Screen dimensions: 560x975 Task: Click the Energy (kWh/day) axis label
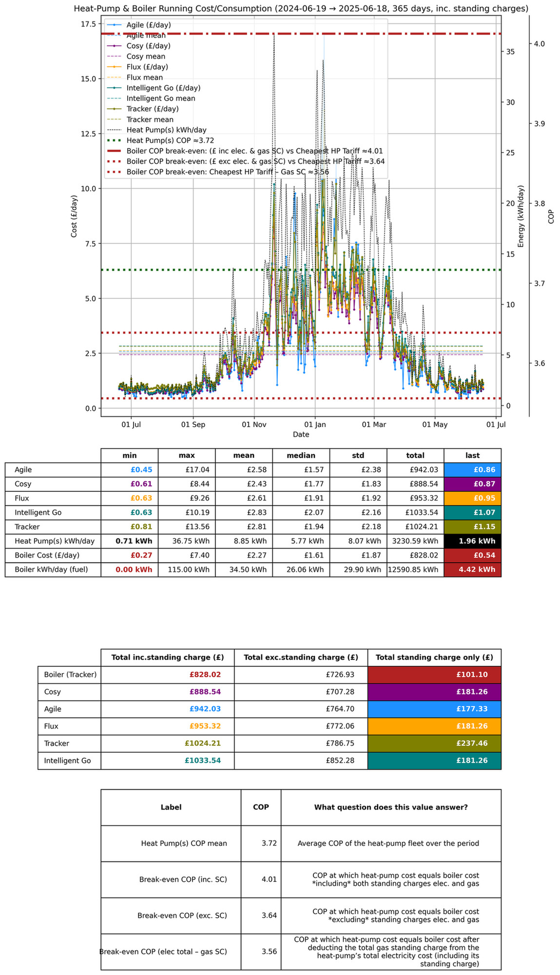[x=521, y=216]
